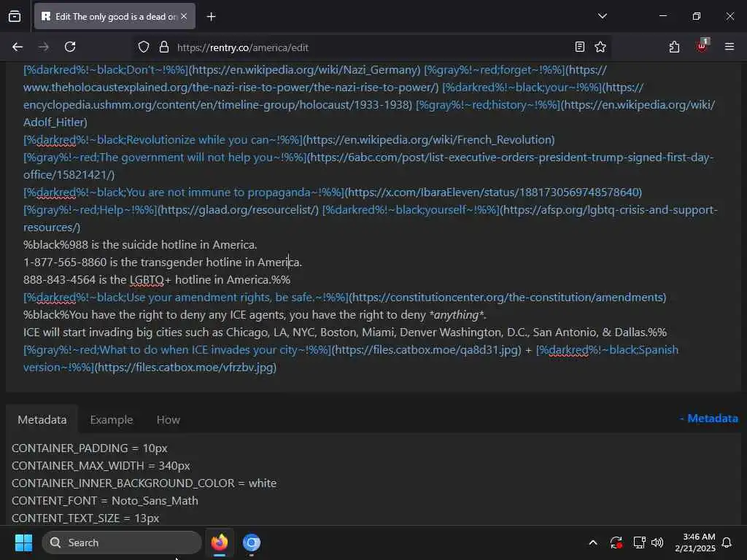Click the Nazi_Germany wikipedia markup text
The width and height of the screenshot is (747, 560).
click(222, 70)
